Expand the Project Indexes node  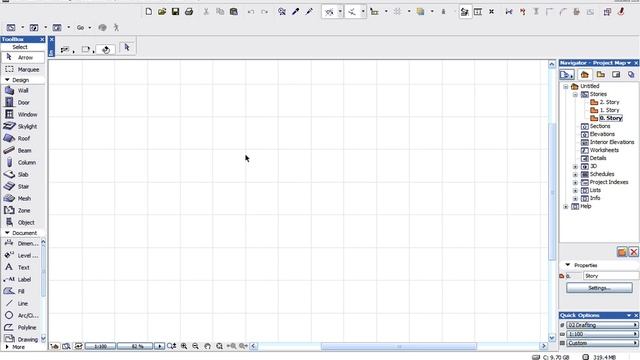click(575, 182)
